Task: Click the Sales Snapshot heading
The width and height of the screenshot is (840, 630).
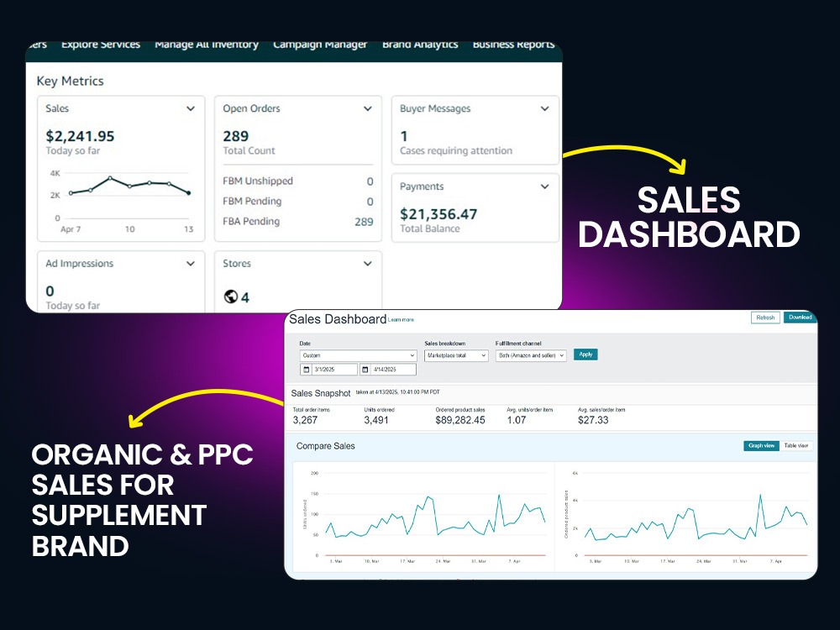Action: pyautogui.click(x=320, y=394)
